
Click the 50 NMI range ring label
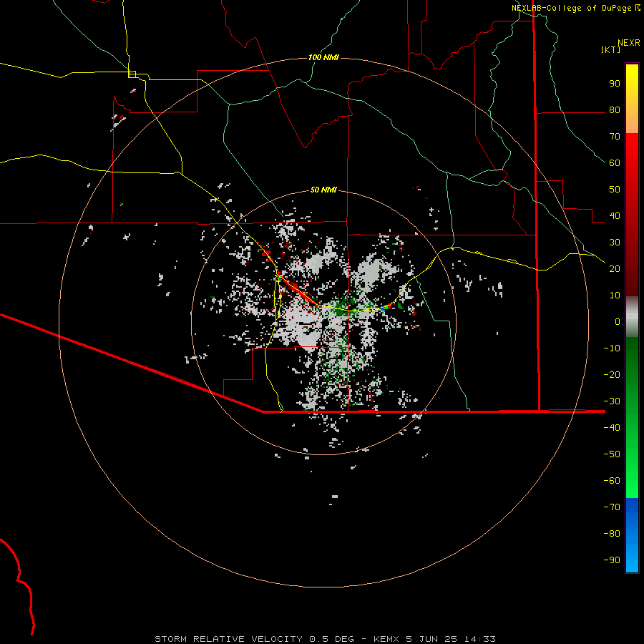coord(323,190)
